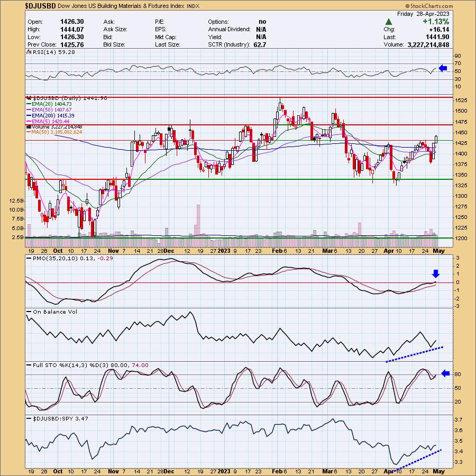Click the Prev Close value 1425.76

click(72, 44)
